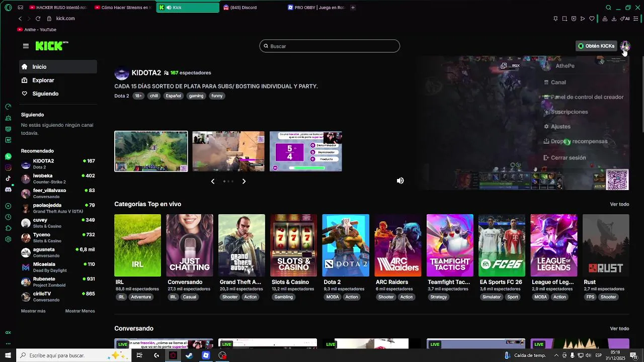Open the GX Corner sidebar icon

[8, 332]
